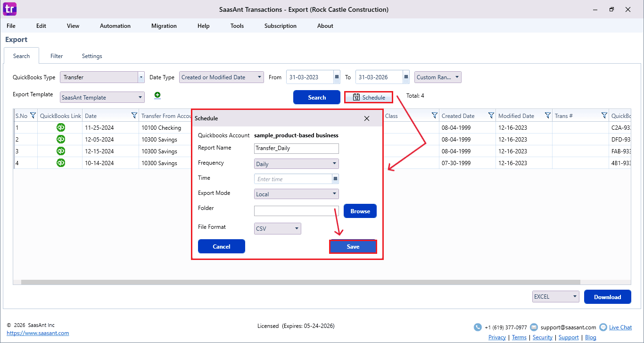Switch to the Filter tab
This screenshot has height=343, width=644.
tap(57, 56)
